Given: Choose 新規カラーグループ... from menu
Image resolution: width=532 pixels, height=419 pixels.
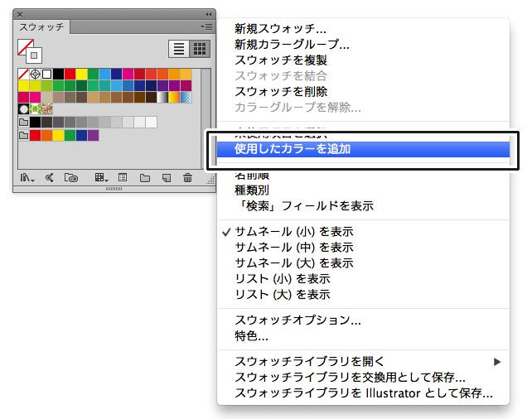Looking at the screenshot, I should (x=292, y=45).
